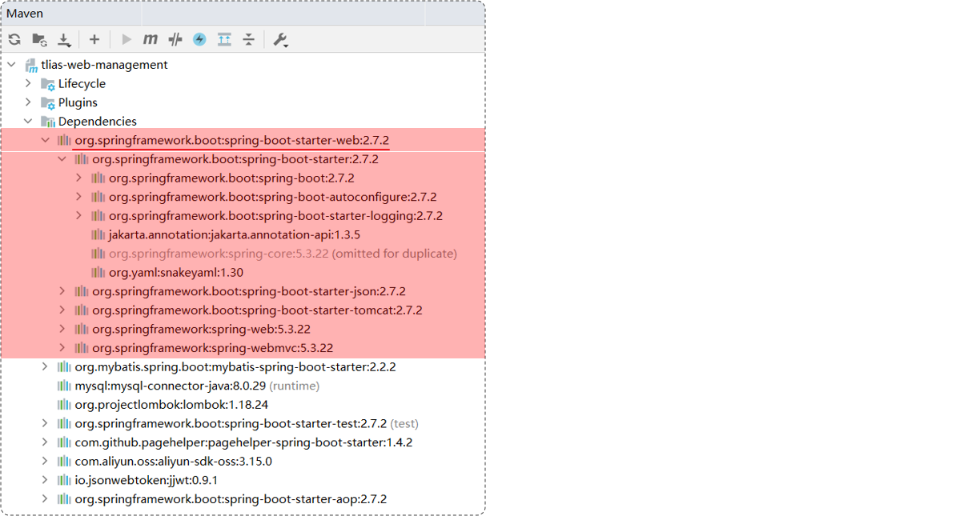This screenshot has width=980, height=516.
Task: Expand the spring-boot-starter-json:2.7.2 dependency
Action: [x=62, y=291]
